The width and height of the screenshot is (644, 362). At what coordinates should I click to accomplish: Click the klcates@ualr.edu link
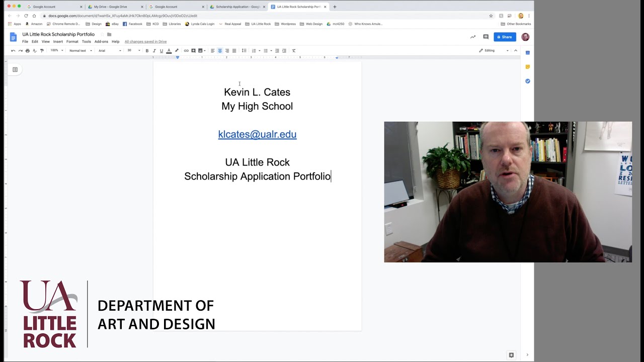[x=257, y=134]
